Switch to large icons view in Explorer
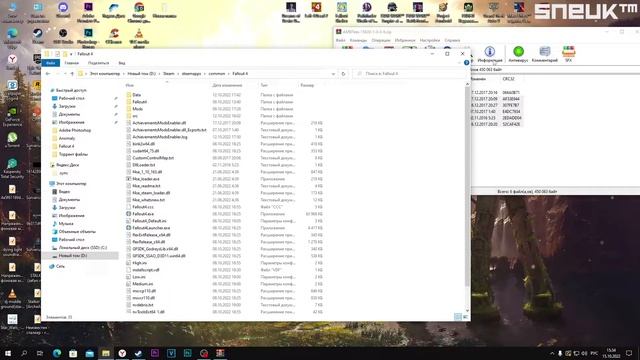 (465, 317)
